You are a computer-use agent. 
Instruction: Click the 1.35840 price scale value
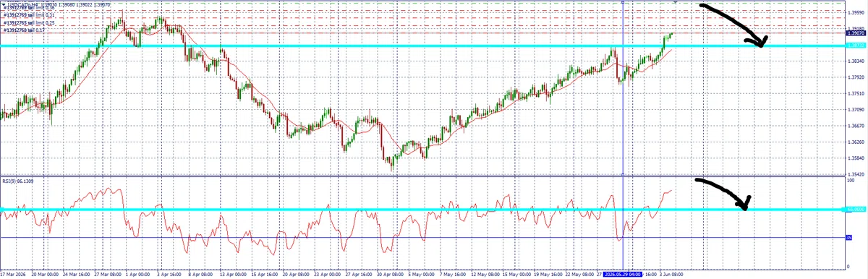(x=856, y=158)
